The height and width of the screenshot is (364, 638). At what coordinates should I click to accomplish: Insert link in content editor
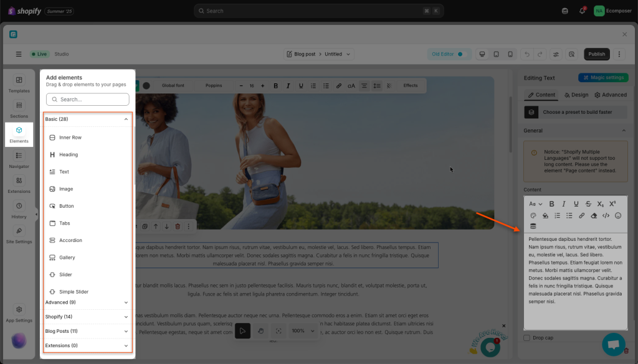pos(581,216)
